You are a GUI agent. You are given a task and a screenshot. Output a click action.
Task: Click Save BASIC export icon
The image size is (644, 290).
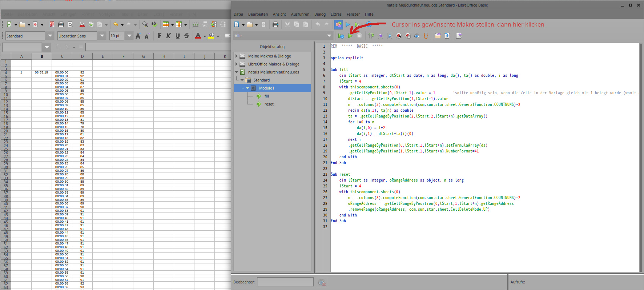(447, 36)
